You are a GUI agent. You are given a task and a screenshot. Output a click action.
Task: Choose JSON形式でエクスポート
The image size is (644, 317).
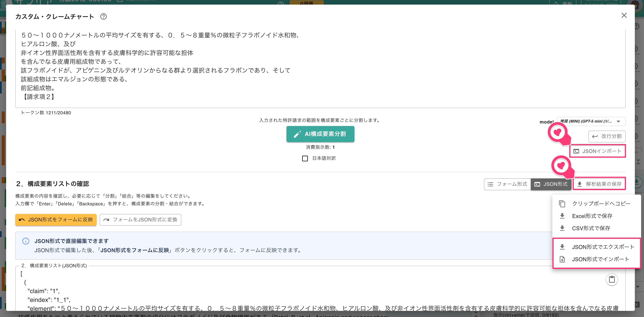coord(596,247)
